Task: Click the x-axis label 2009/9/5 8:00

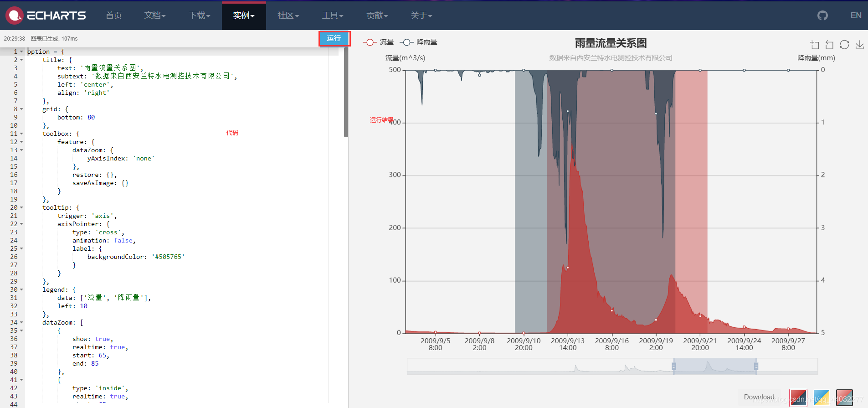Action: click(435, 344)
